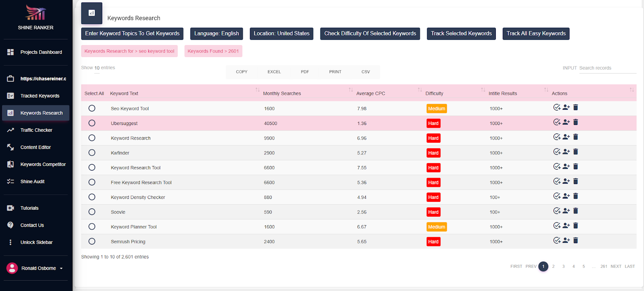Image resolution: width=644 pixels, height=291 pixels.
Task: Open Projects Dashboard from sidebar
Action: tap(36, 52)
